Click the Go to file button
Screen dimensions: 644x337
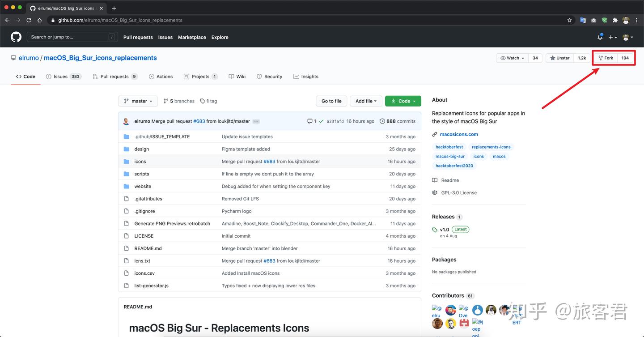(331, 101)
